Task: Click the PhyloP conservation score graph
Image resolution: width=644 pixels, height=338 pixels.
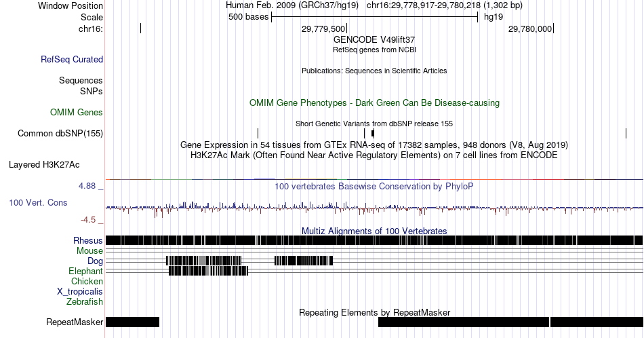Action: click(374, 208)
